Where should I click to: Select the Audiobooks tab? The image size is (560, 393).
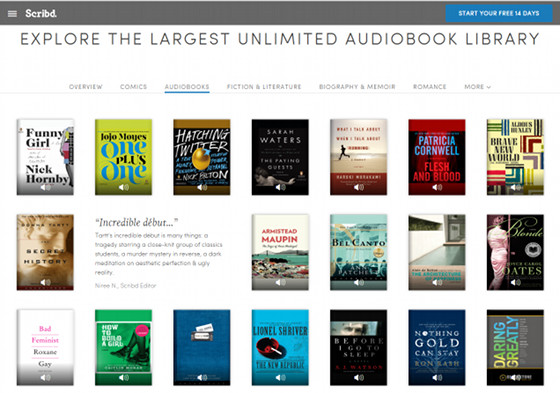click(x=187, y=87)
